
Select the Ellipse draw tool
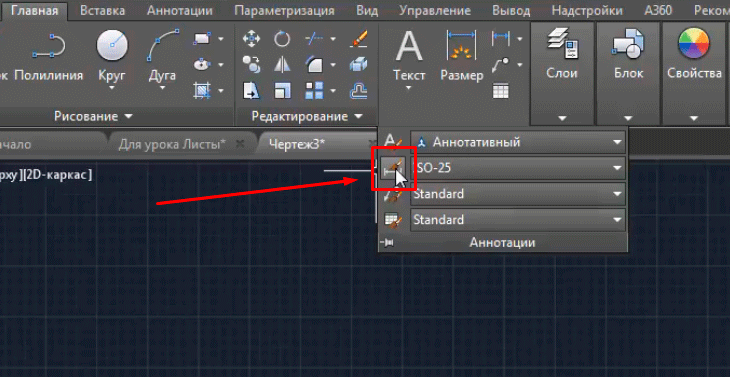coord(202,64)
